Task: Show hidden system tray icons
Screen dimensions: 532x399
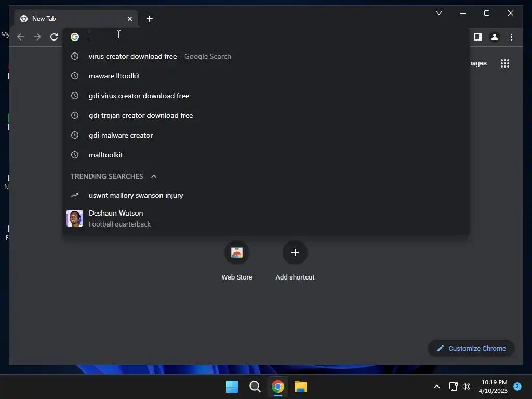Action: coord(436,387)
